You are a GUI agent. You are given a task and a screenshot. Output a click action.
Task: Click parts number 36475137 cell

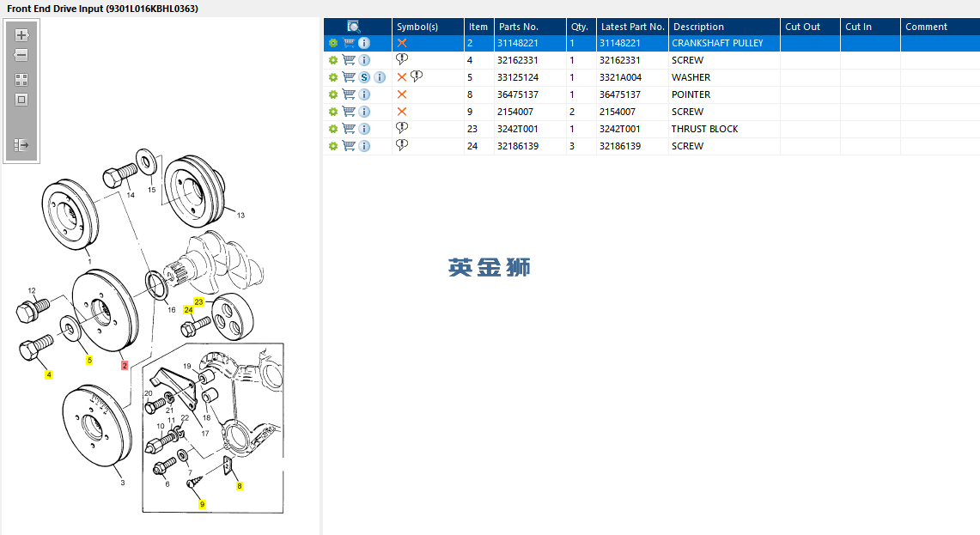tap(530, 94)
